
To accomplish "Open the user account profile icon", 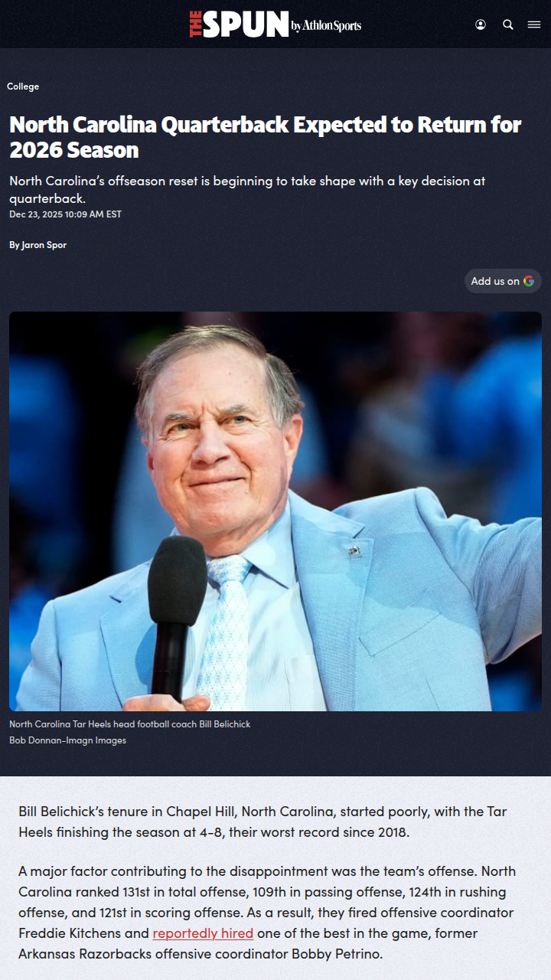I will pos(481,24).
